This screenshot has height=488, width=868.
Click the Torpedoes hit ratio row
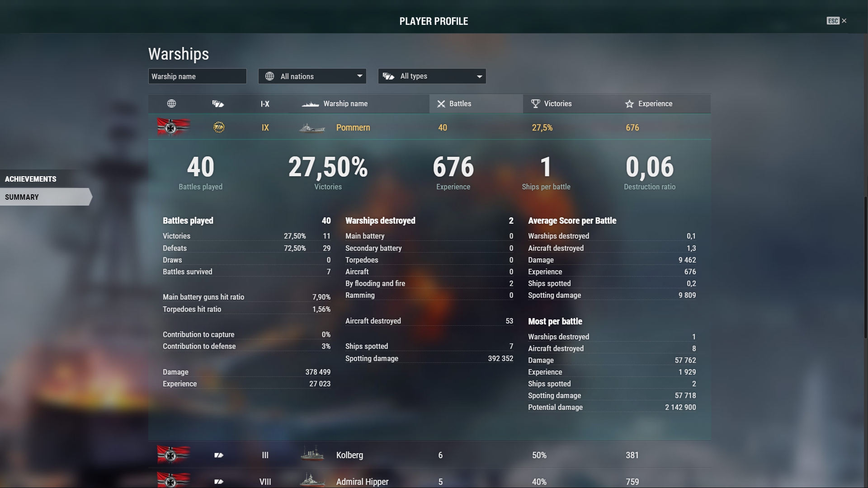coord(246,309)
